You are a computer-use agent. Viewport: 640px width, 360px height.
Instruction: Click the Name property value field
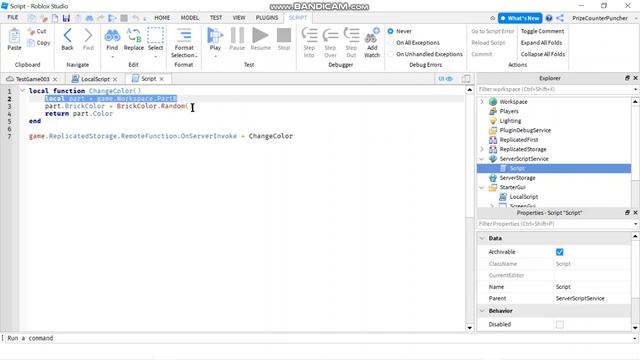coord(592,287)
